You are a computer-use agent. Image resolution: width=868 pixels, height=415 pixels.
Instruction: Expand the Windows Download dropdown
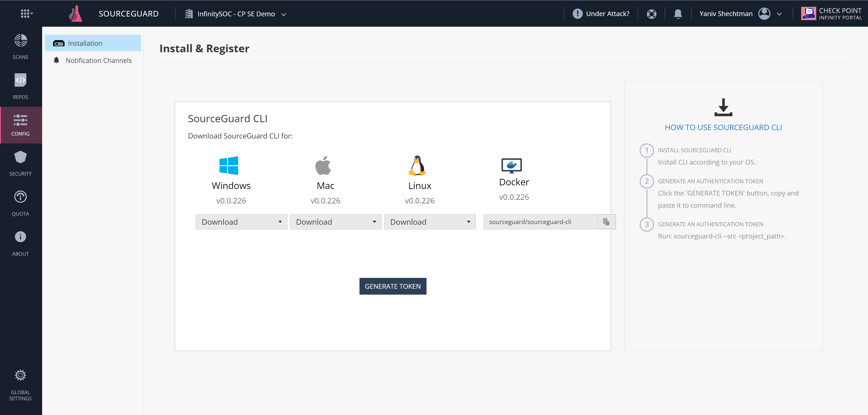click(241, 222)
